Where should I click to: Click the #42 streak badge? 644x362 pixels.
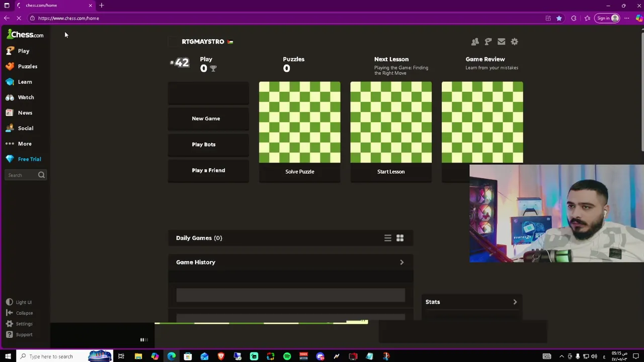point(180,63)
